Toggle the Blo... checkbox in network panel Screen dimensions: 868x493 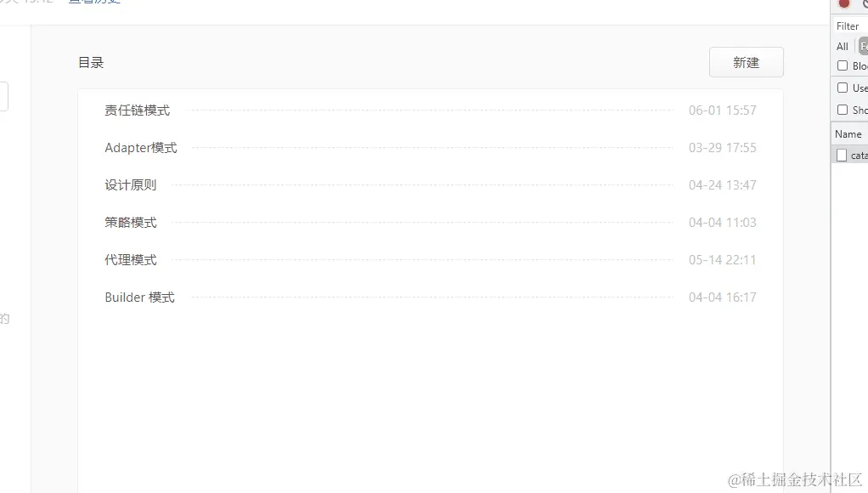click(843, 65)
